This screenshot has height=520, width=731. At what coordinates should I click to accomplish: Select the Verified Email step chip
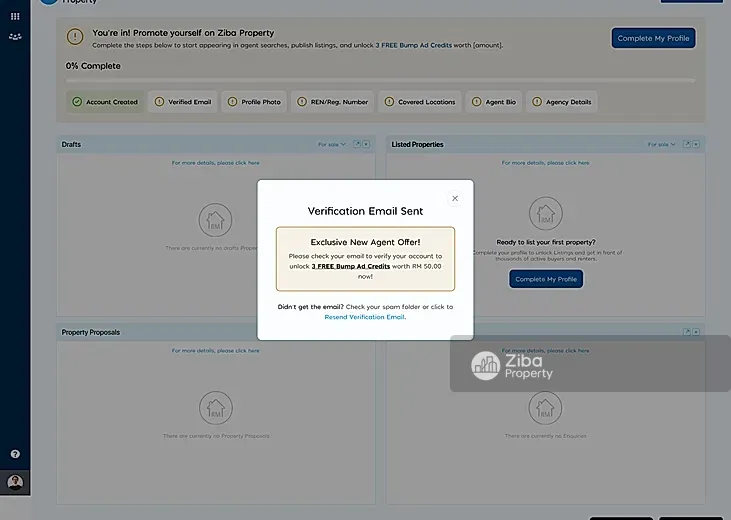[183, 102]
